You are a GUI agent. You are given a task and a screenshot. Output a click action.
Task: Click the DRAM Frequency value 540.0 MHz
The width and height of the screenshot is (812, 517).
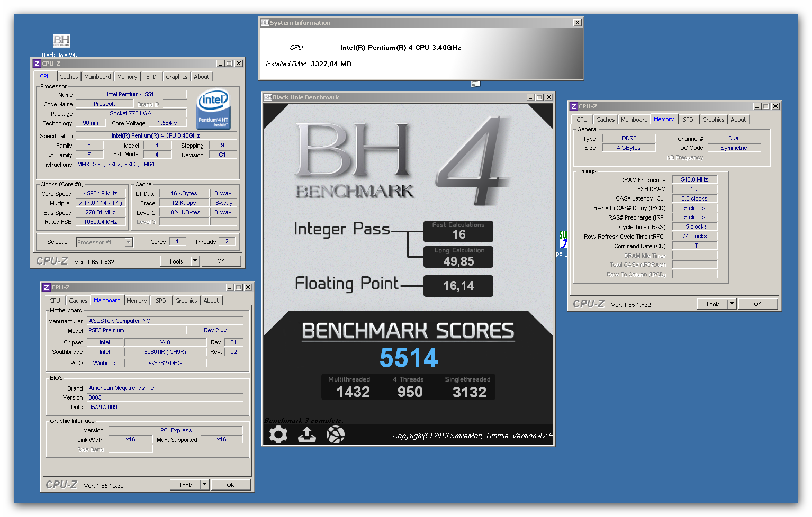coord(694,180)
